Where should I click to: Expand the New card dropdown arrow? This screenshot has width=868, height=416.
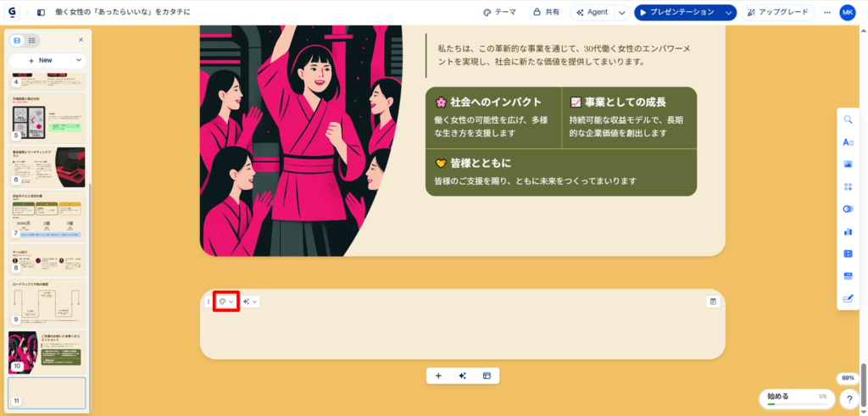coord(79,60)
